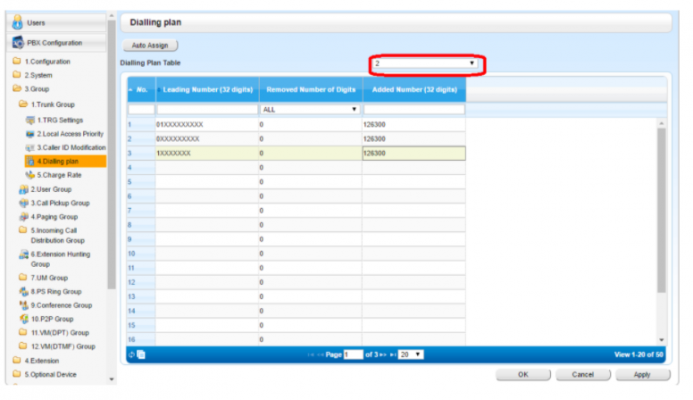The width and height of the screenshot is (693, 400).
Task: Change rows-per-page dropdown showing 20
Action: pyautogui.click(x=411, y=354)
